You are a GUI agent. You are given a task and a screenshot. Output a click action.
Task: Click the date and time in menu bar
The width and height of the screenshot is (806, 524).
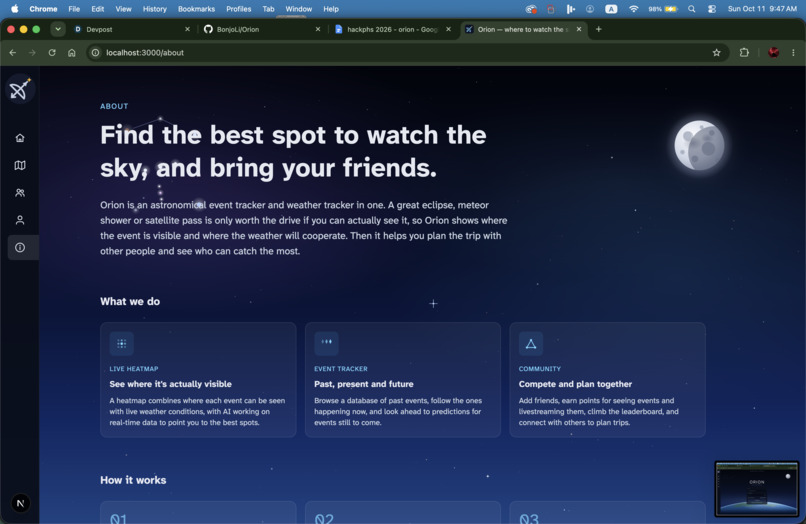coord(762,9)
